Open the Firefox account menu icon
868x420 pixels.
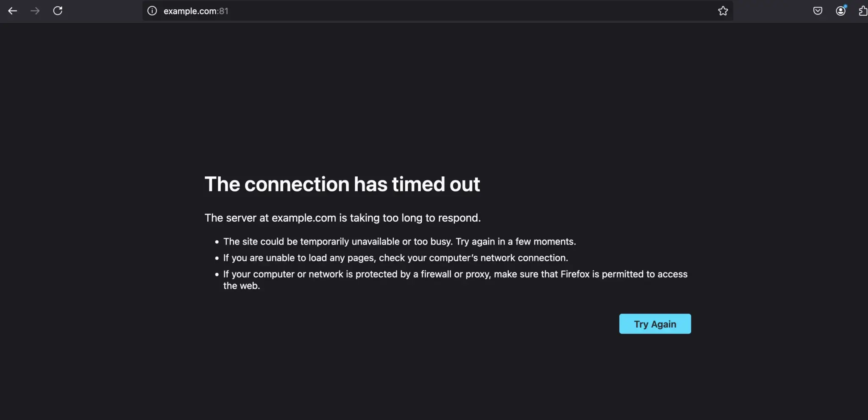point(840,11)
